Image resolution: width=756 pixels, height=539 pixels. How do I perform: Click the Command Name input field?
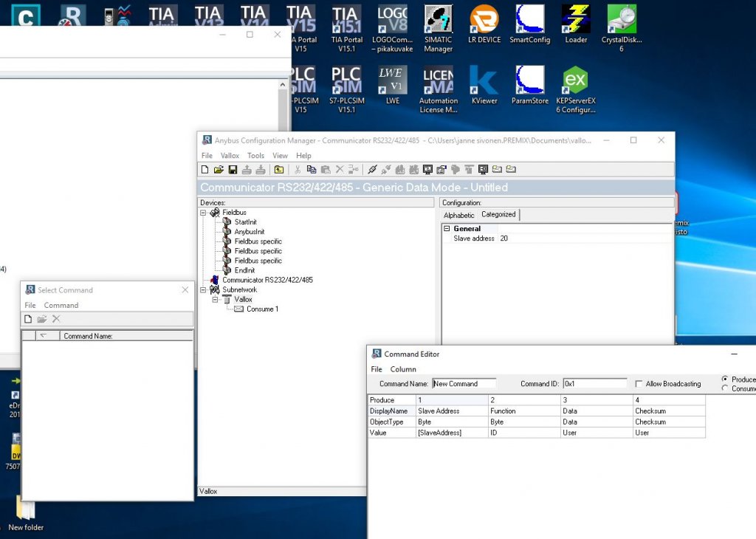pyautogui.click(x=464, y=384)
